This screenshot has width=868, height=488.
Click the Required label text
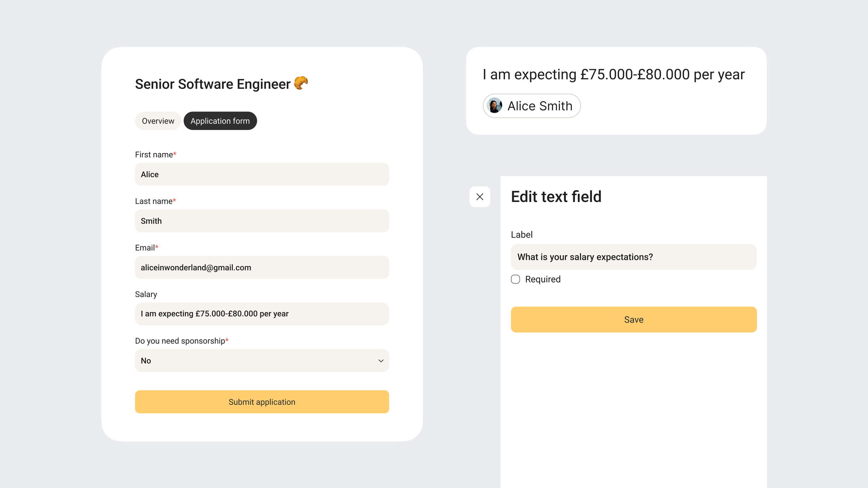pos(543,279)
